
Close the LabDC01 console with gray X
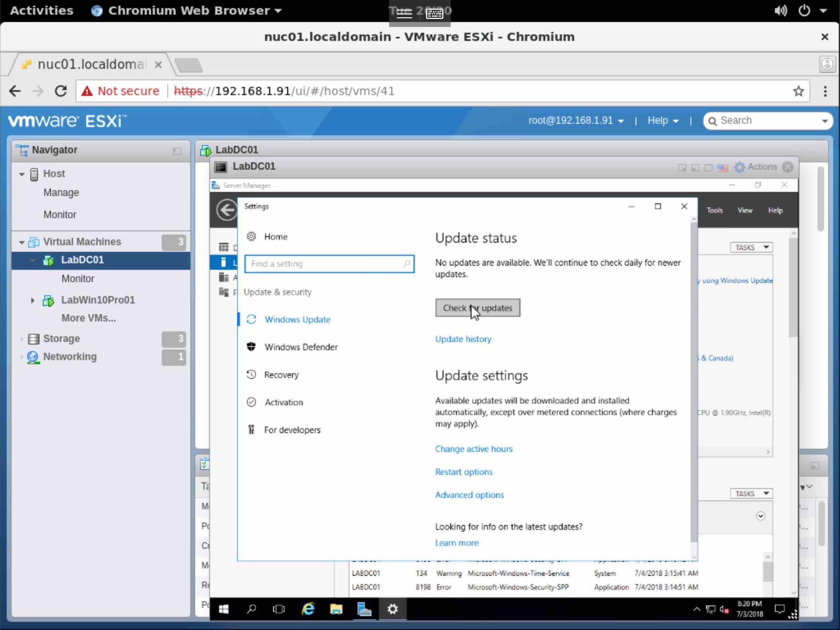coord(788,167)
